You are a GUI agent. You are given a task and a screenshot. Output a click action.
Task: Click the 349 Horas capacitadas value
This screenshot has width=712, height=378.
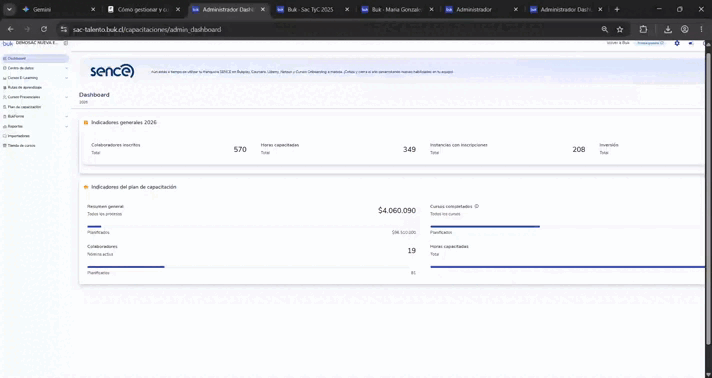tap(409, 149)
